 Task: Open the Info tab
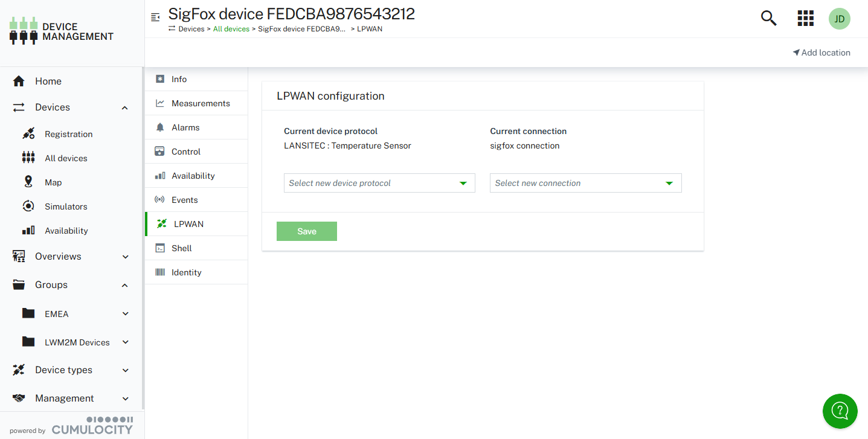178,79
